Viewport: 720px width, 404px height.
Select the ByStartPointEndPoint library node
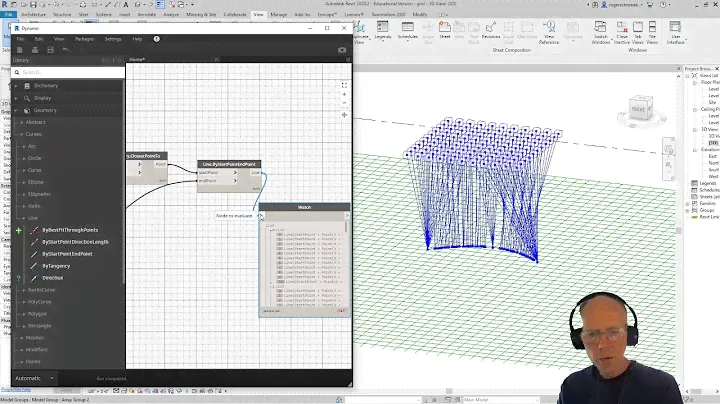pos(67,254)
